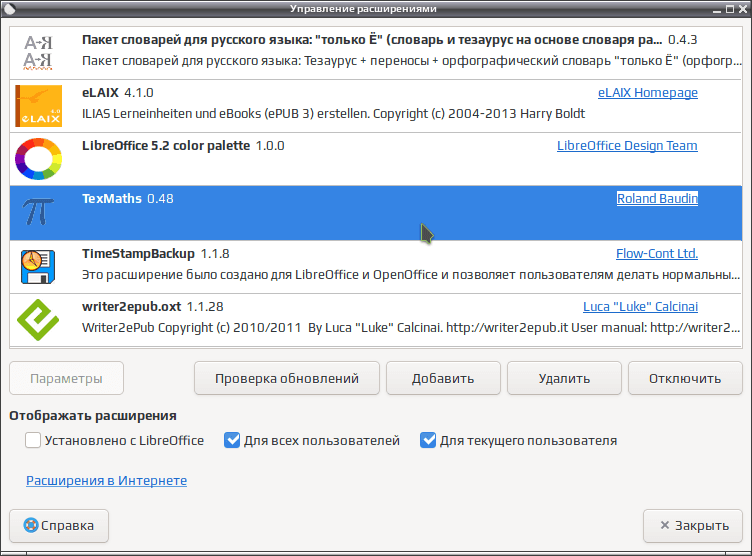The image size is (752, 556).
Task: Maximize the extension manager window
Action: (x=730, y=9)
